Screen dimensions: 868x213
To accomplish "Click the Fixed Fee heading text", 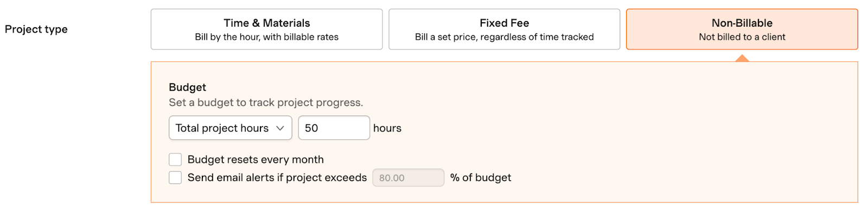I will 504,23.
